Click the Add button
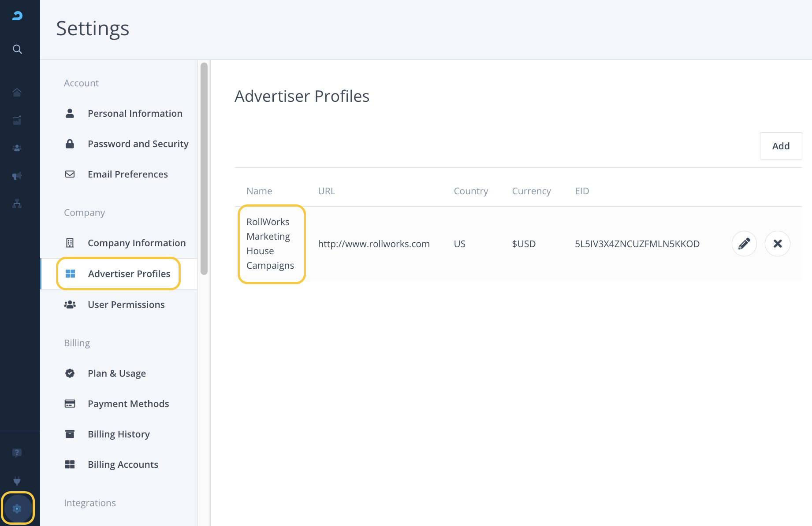Screen dimensions: 812x526 click(x=780, y=146)
